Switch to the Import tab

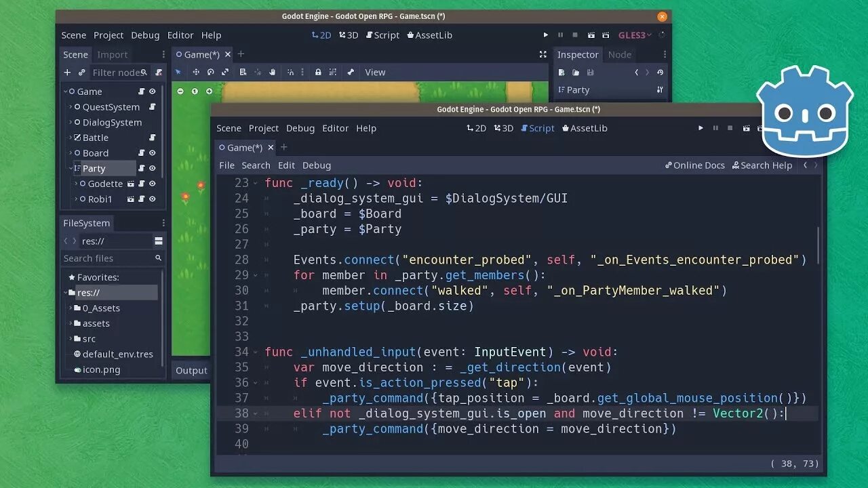(x=113, y=55)
